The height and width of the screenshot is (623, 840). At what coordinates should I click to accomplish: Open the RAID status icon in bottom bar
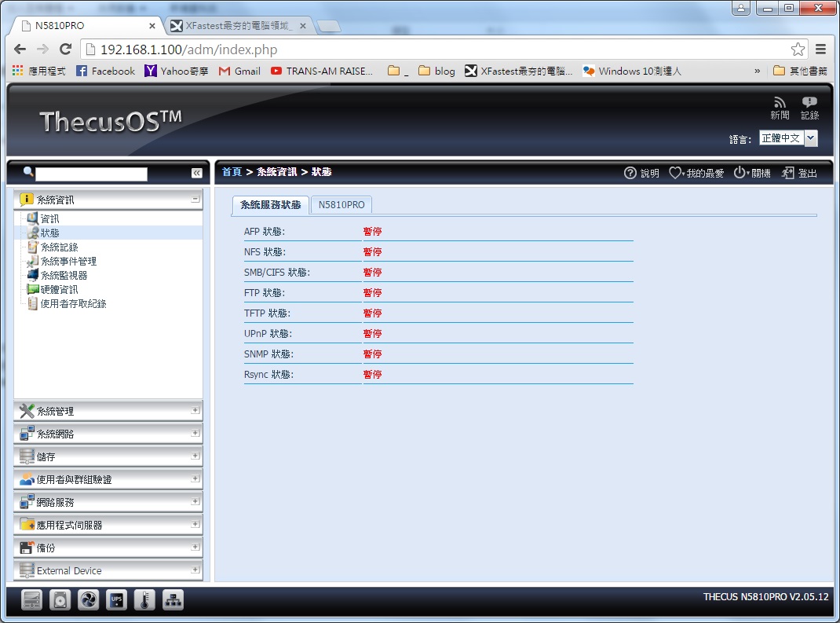[x=31, y=600]
